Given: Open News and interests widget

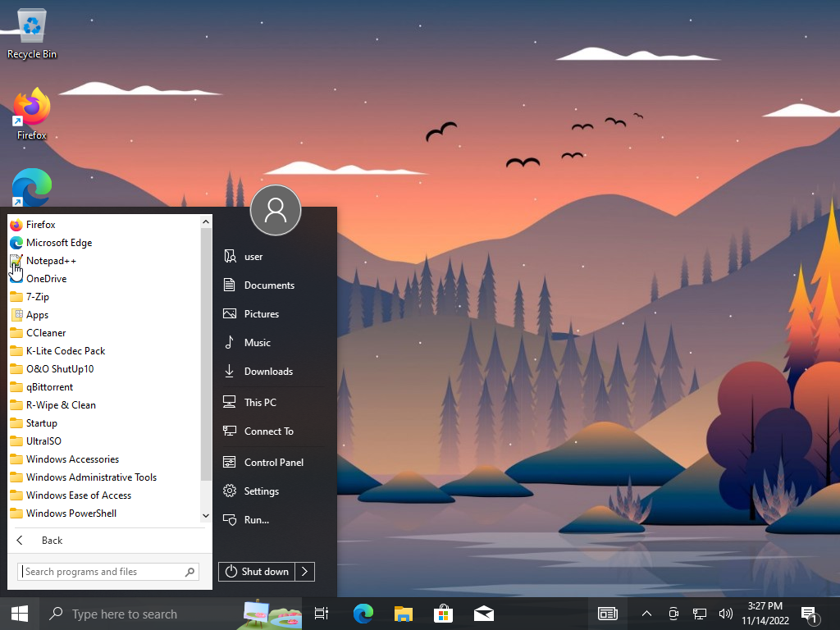Looking at the screenshot, I should pos(608,614).
